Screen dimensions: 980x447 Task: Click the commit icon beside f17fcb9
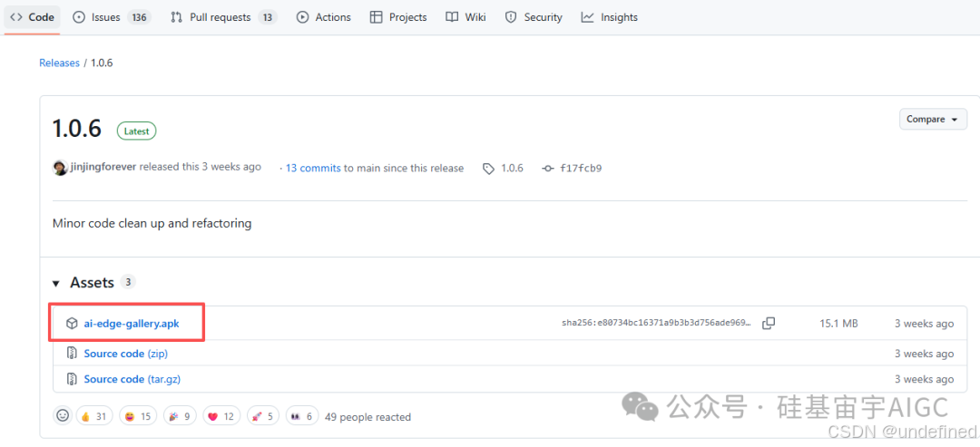[548, 169]
